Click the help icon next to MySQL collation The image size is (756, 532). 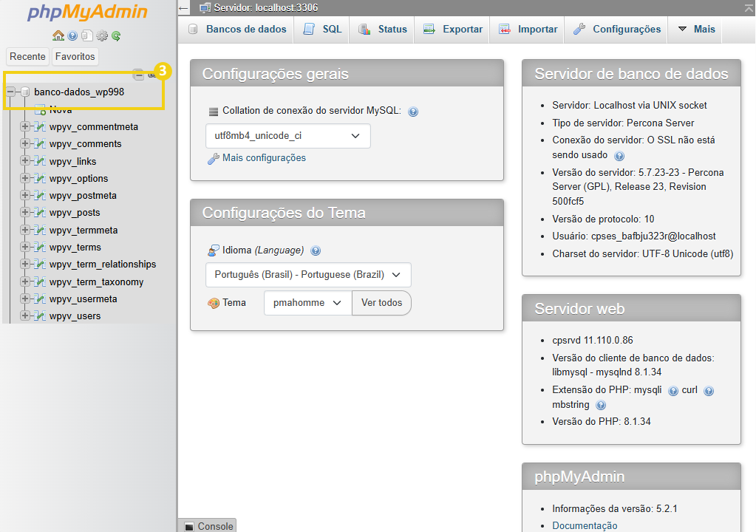click(413, 112)
